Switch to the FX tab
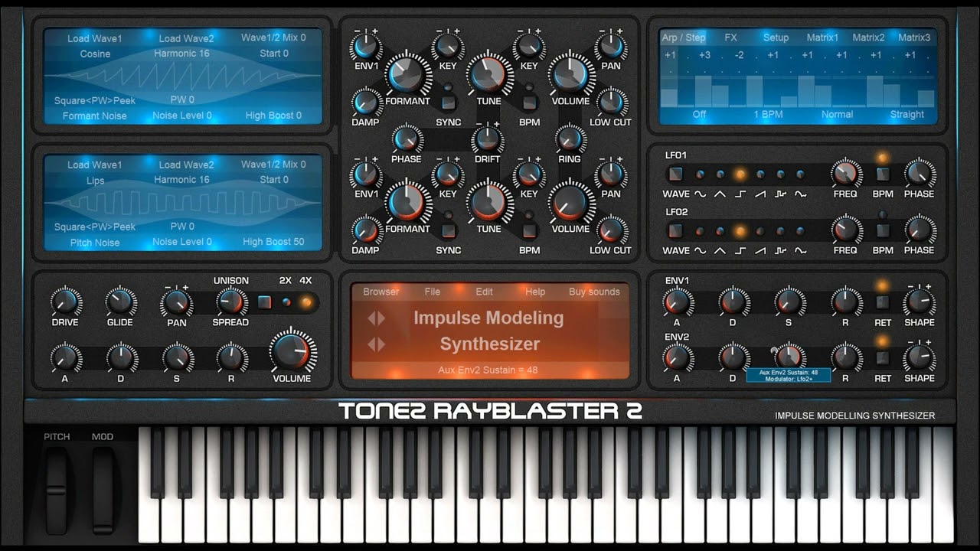 click(731, 37)
